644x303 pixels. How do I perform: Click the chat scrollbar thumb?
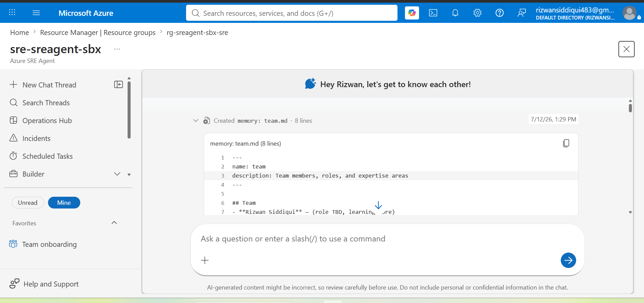[630, 108]
